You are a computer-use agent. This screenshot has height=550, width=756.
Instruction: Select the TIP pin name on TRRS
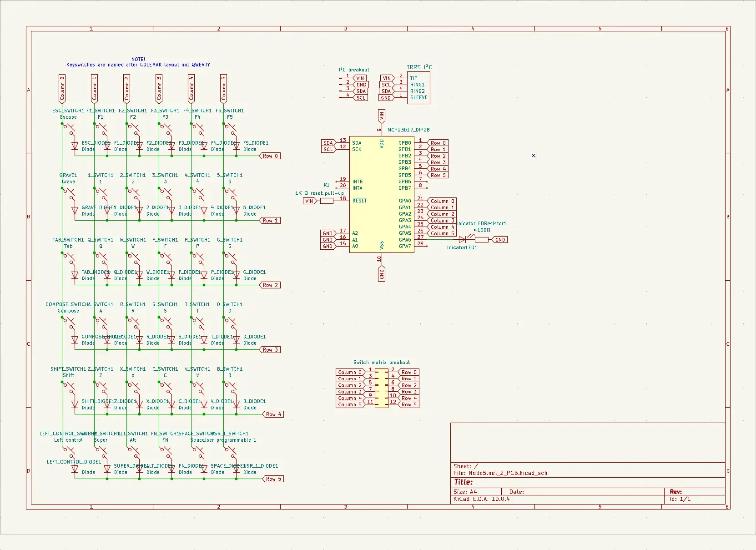tap(413, 78)
